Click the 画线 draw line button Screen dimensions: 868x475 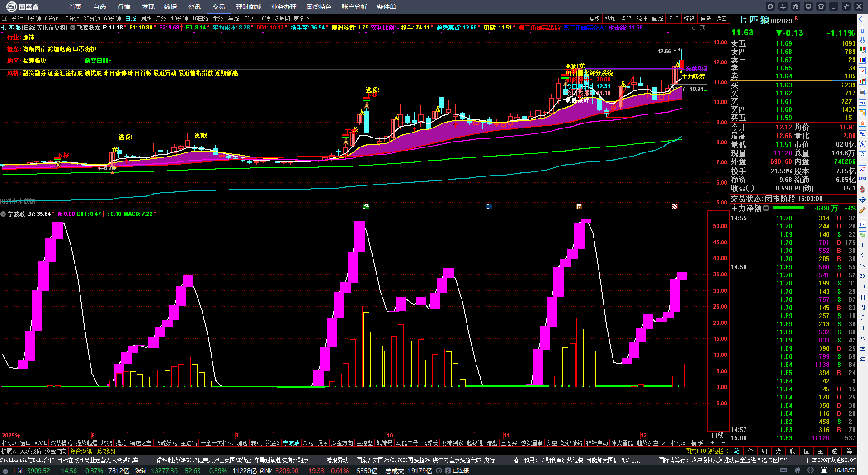pos(657,19)
